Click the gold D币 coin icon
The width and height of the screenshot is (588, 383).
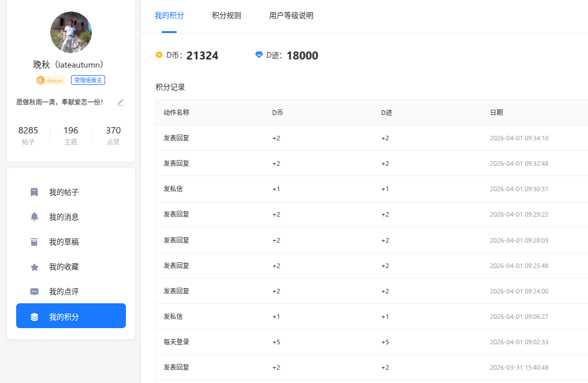point(159,55)
